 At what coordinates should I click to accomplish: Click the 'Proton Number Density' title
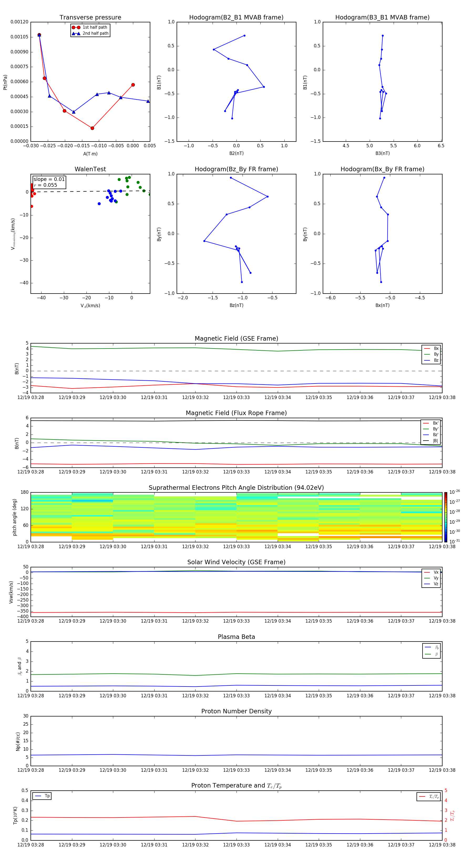236,712
